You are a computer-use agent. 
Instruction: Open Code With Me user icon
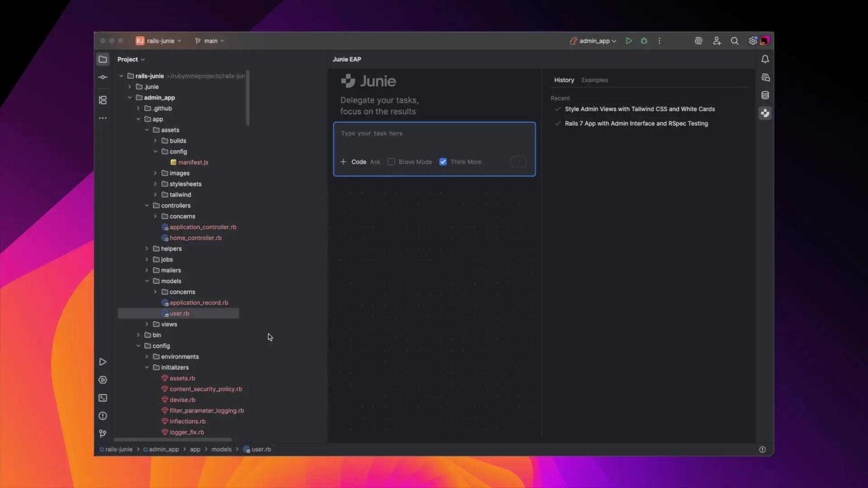click(717, 41)
